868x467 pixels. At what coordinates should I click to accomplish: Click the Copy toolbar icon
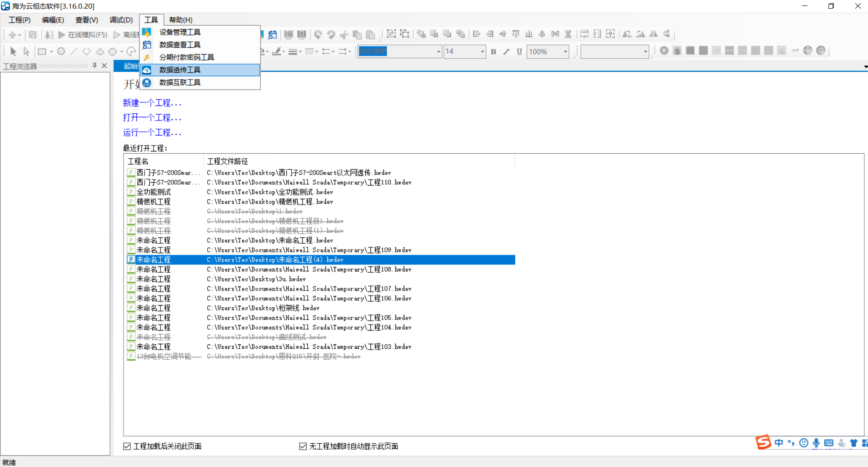tap(357, 35)
